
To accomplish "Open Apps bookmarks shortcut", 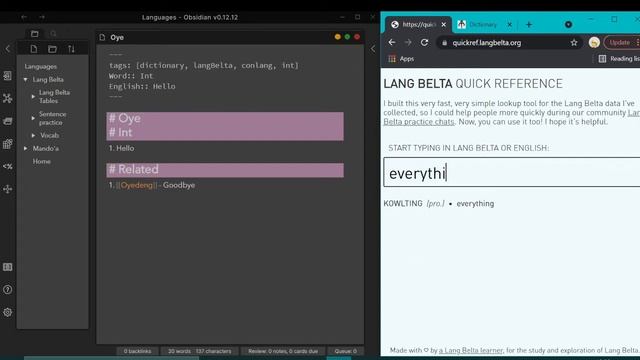I will 401,59.
